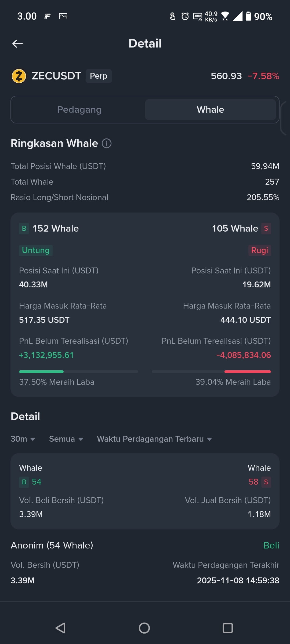Select the Whale tab

[211, 109]
